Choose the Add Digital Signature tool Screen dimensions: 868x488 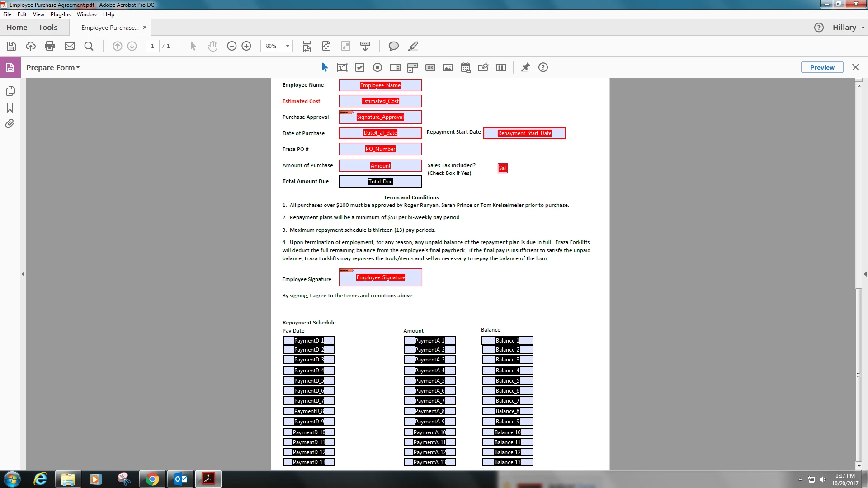(483, 68)
